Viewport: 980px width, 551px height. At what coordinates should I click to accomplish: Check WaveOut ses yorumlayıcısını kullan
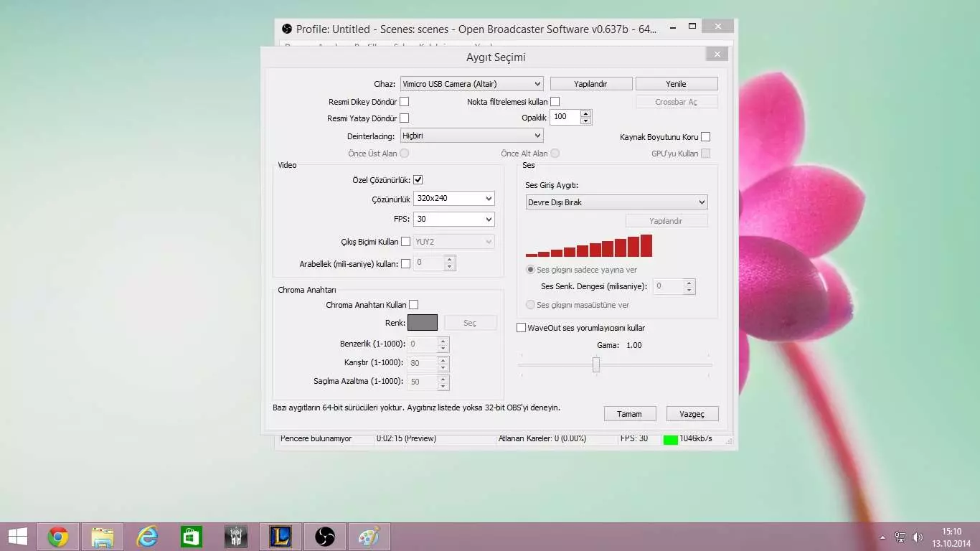tap(522, 328)
